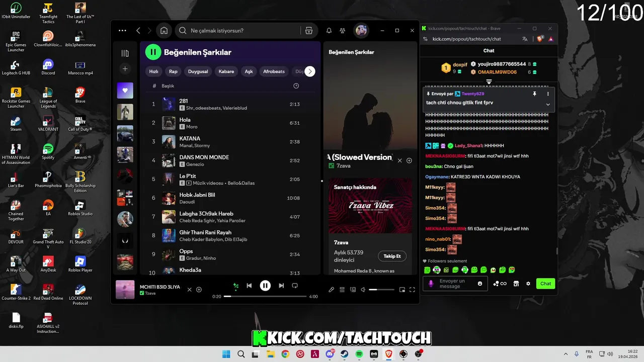
Task: Hide MCHITI B3ID 3LIYA with the X icon
Action: pos(190,290)
